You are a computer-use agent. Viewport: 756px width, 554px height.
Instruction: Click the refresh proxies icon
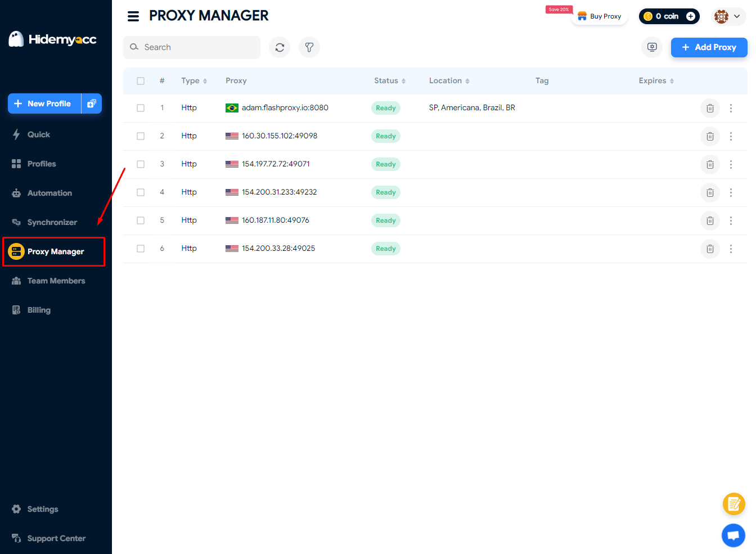click(x=280, y=47)
